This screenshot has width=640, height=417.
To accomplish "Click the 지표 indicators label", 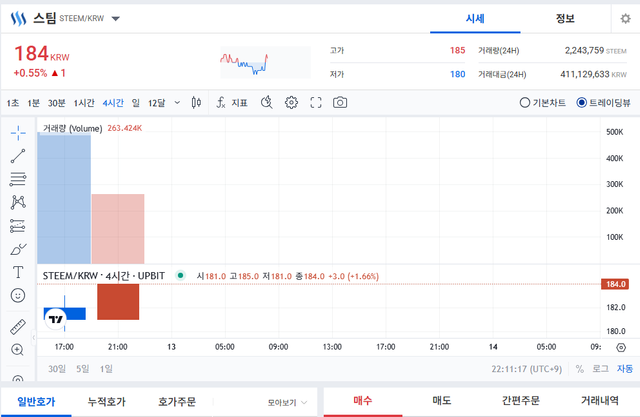I will tap(240, 103).
